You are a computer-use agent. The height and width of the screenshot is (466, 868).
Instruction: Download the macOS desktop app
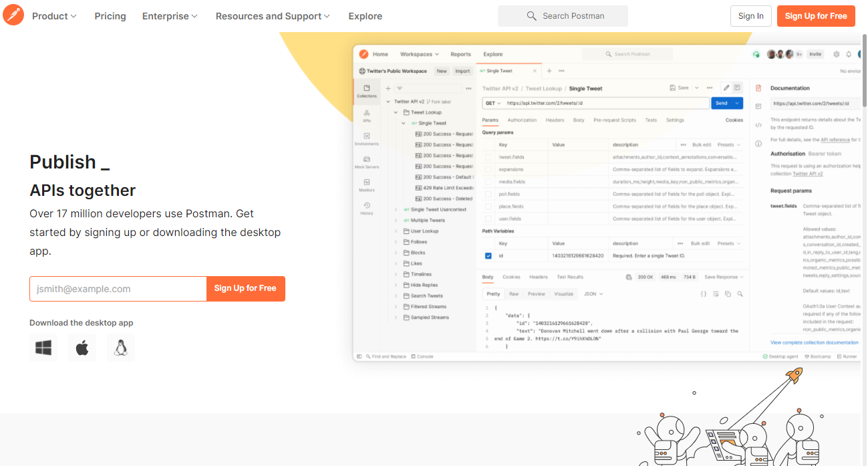click(x=82, y=348)
